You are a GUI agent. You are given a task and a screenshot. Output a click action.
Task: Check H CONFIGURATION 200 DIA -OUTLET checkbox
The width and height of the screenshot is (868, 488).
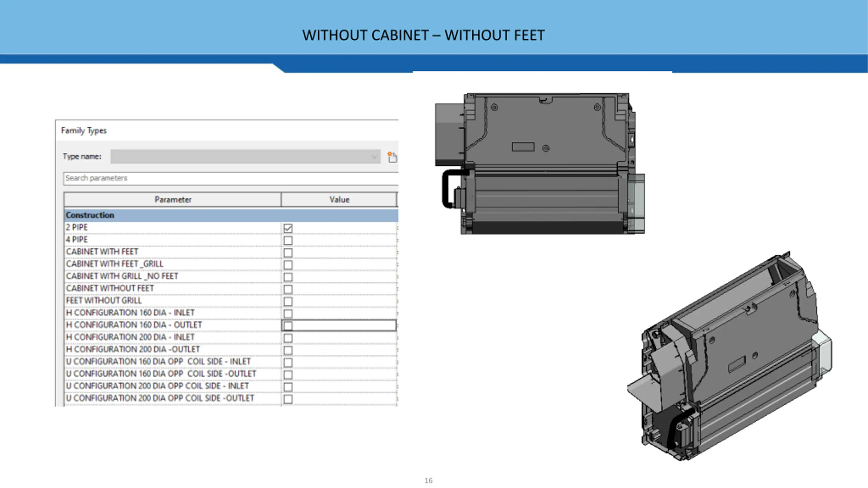pyautogui.click(x=288, y=350)
